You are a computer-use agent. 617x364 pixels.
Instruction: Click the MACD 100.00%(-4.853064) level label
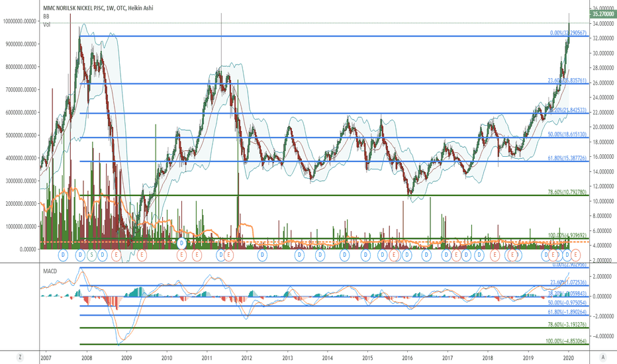click(x=566, y=341)
